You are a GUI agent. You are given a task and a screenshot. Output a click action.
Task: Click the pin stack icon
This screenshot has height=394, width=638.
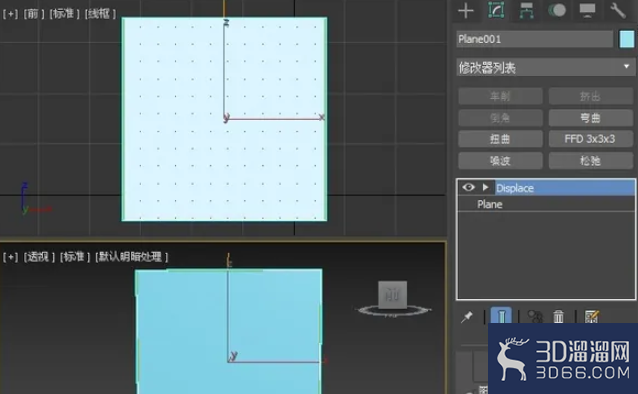pyautogui.click(x=467, y=316)
